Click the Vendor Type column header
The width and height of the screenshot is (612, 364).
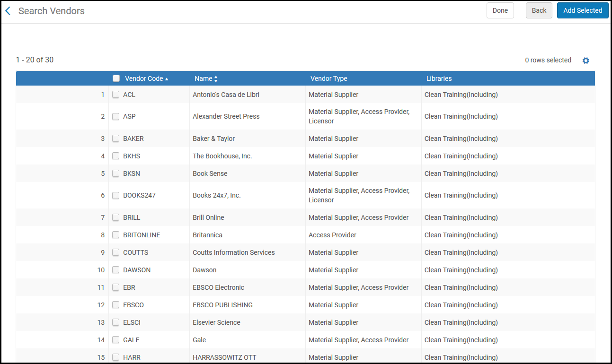tap(329, 78)
